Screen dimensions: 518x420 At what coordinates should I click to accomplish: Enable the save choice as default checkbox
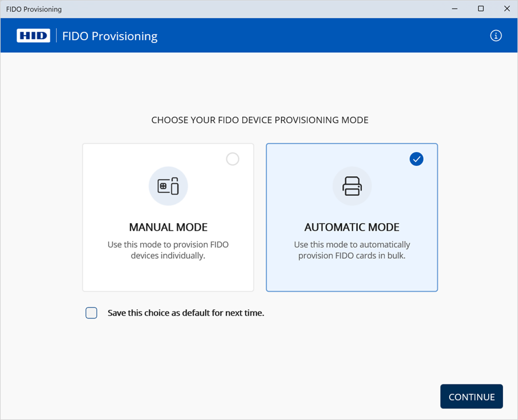(x=91, y=313)
